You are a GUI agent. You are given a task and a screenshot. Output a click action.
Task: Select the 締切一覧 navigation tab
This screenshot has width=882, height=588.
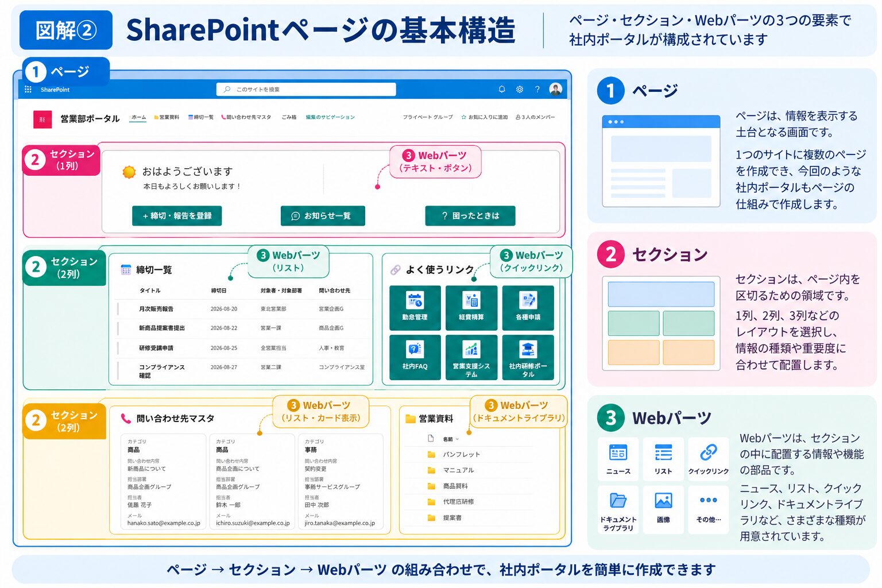click(x=201, y=117)
